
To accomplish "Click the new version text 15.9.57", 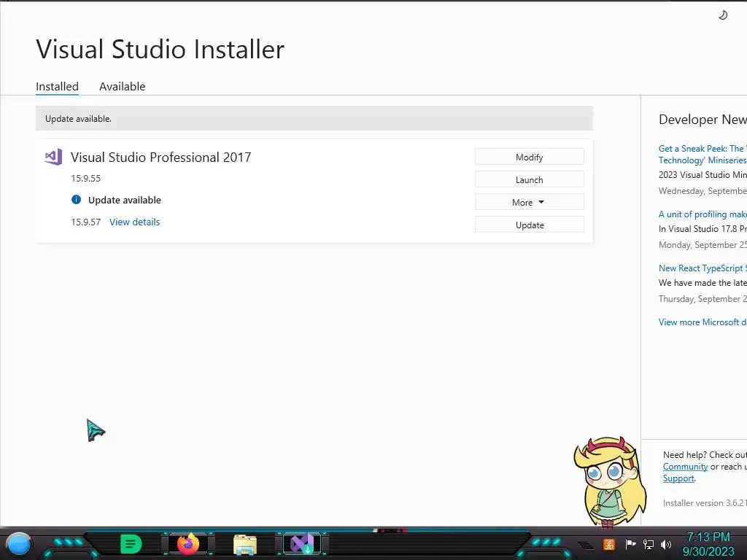I will (86, 222).
